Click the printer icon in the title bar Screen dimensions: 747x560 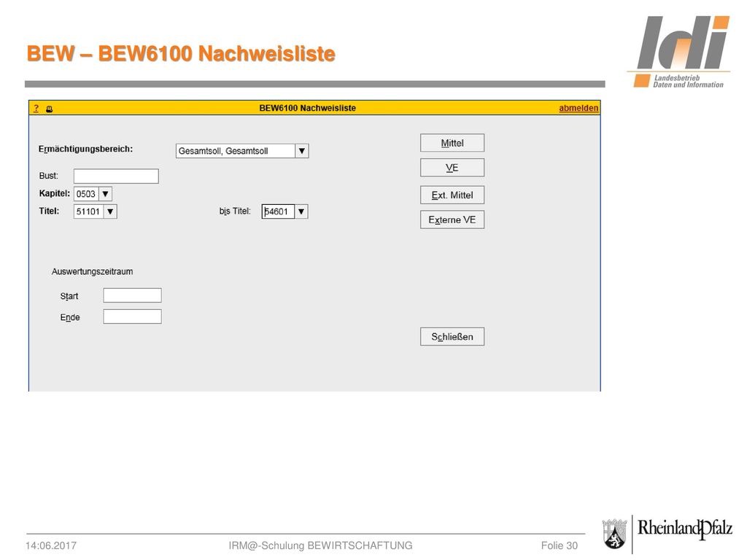pos(49,109)
